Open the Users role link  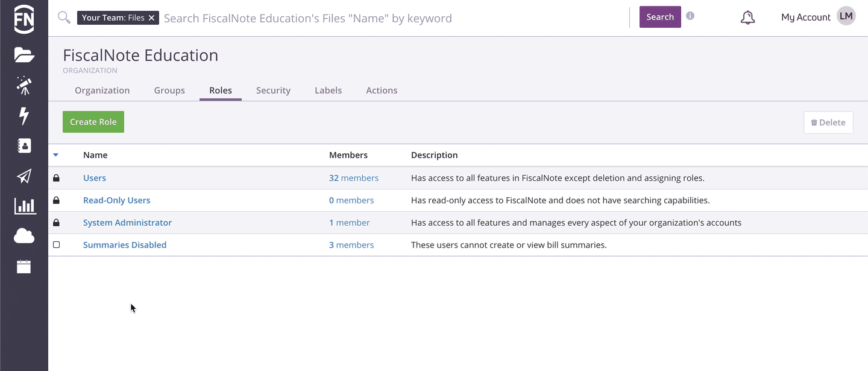[95, 178]
